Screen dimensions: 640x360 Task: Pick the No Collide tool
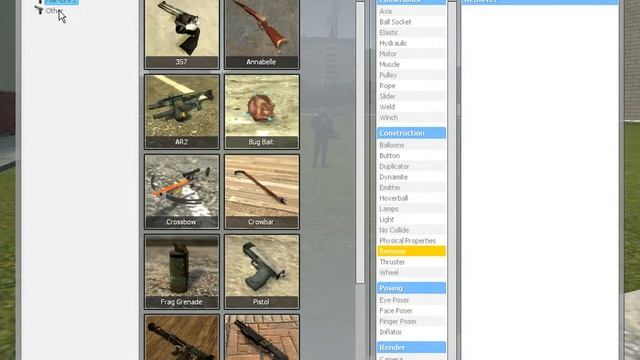click(x=411, y=230)
